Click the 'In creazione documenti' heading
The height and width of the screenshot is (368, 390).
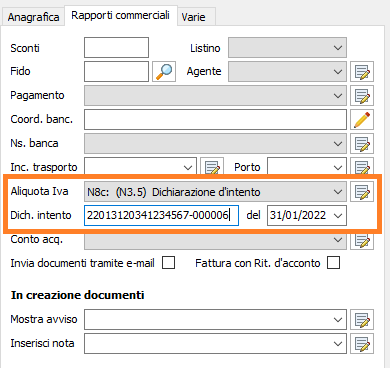(77, 295)
